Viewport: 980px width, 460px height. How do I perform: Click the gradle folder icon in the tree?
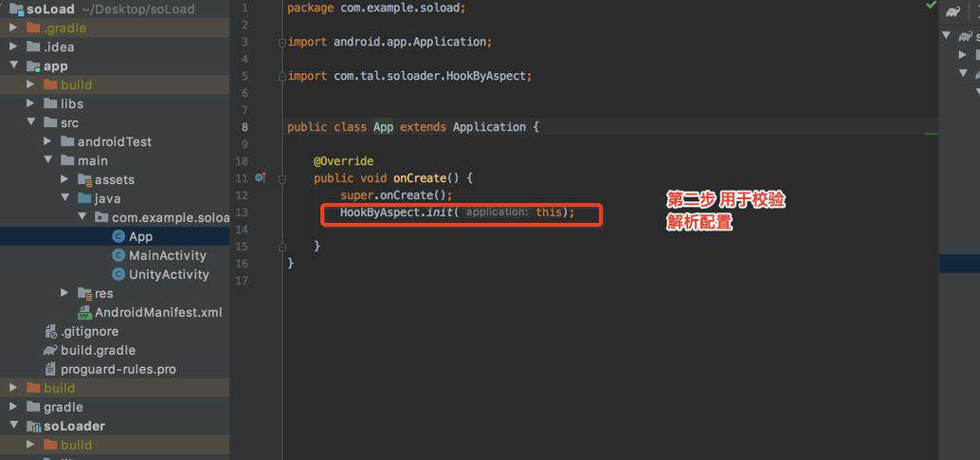(x=33, y=407)
